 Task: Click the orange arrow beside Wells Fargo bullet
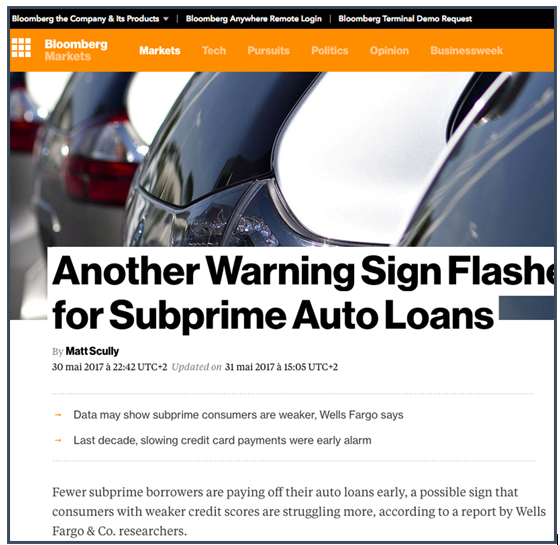point(58,415)
